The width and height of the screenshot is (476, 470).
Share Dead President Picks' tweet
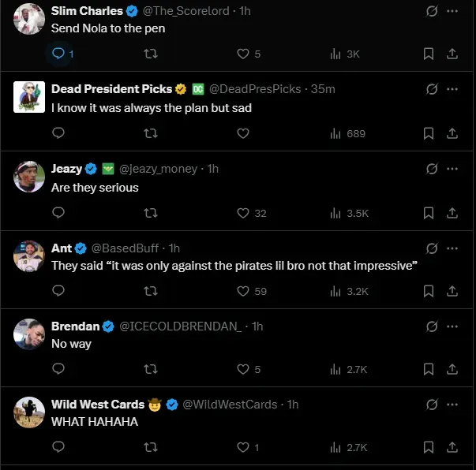pos(452,133)
